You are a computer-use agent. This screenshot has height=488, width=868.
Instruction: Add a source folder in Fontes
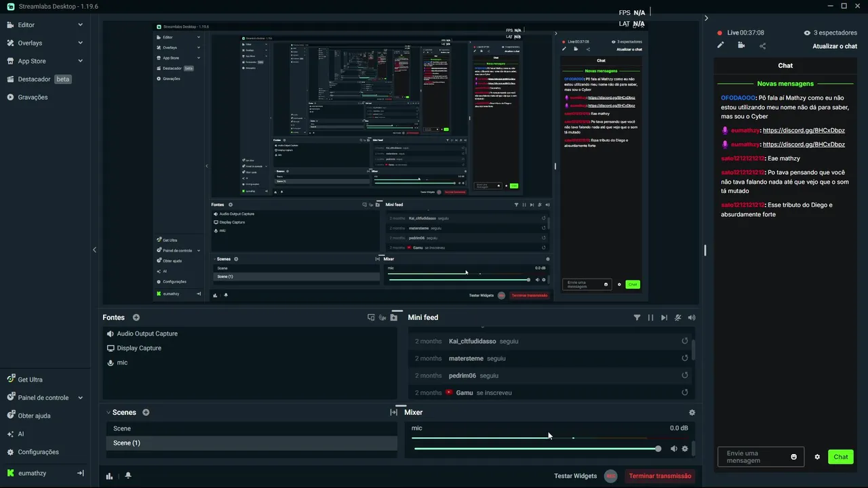pyautogui.click(x=393, y=317)
